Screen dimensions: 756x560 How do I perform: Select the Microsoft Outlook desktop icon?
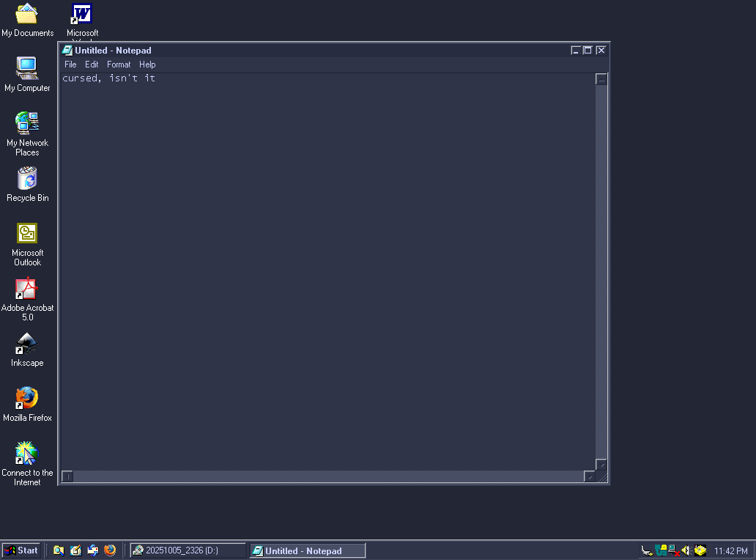point(27,233)
